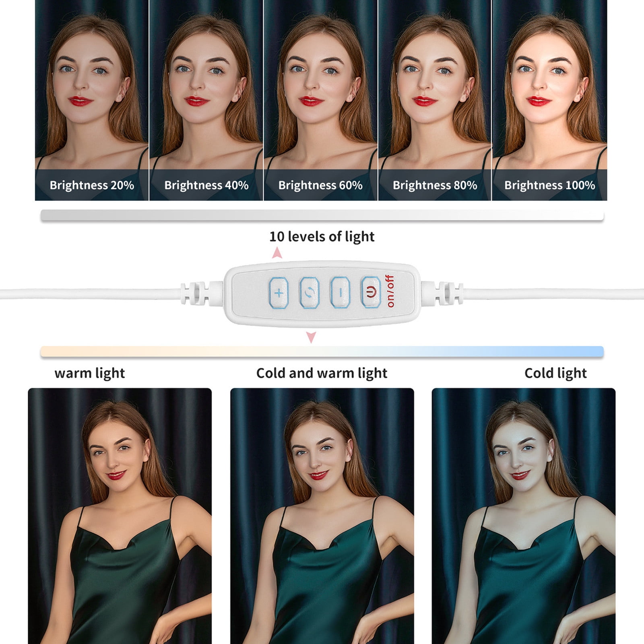
Task: Click the light mode cycle button on remote
Action: (310, 293)
